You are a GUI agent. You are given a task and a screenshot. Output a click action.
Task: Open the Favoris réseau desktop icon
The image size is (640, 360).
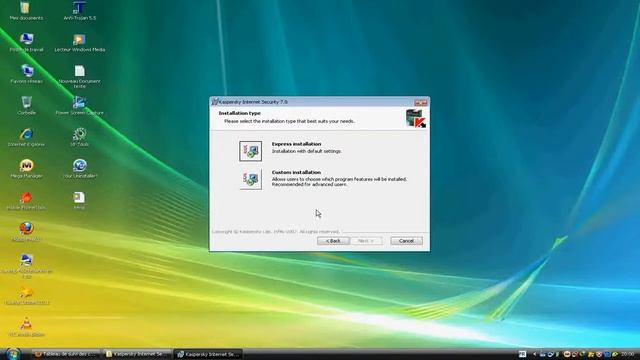coord(26,74)
